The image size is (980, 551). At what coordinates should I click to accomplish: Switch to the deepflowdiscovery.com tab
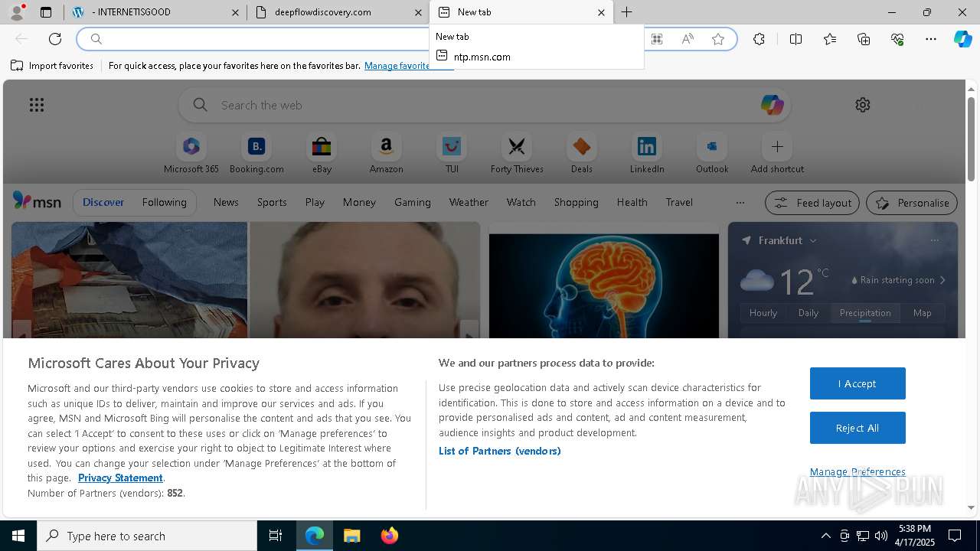(338, 12)
